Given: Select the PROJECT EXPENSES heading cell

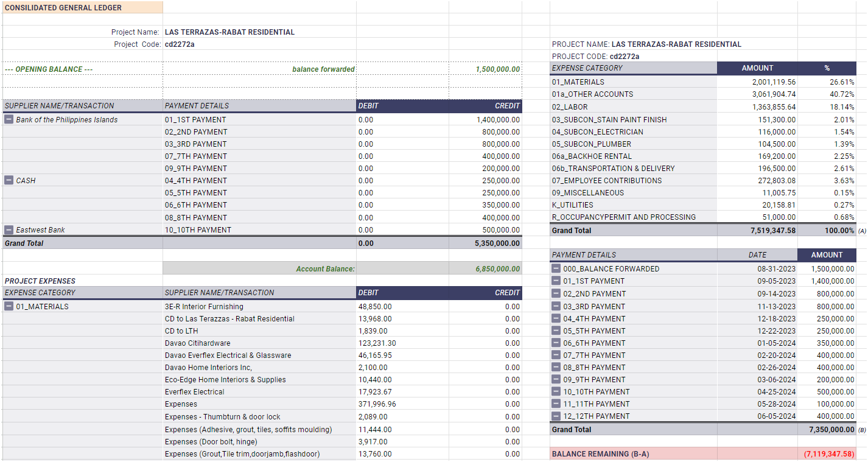Looking at the screenshot, I should coord(83,281).
